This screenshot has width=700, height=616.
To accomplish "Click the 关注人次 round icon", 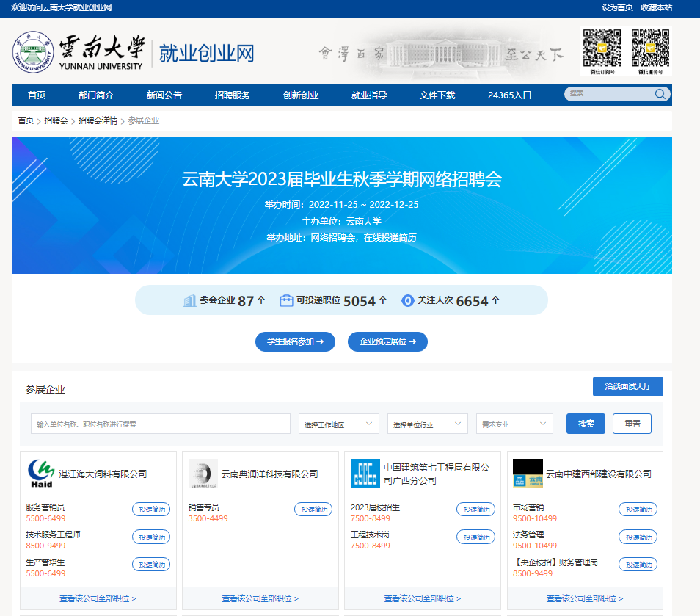I will (x=407, y=300).
